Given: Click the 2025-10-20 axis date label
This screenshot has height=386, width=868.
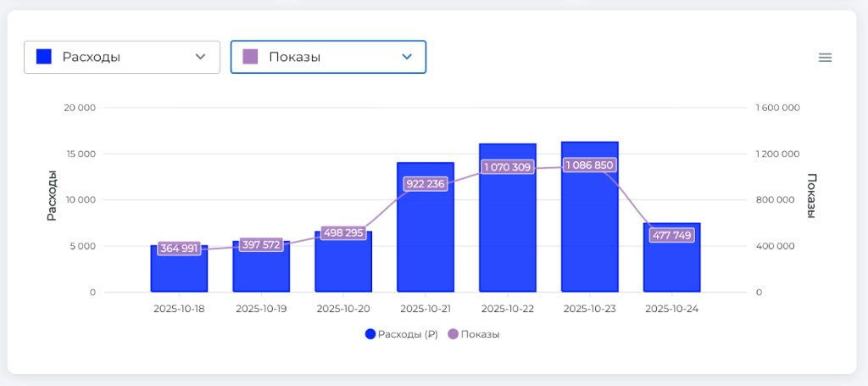Looking at the screenshot, I should click(343, 310).
